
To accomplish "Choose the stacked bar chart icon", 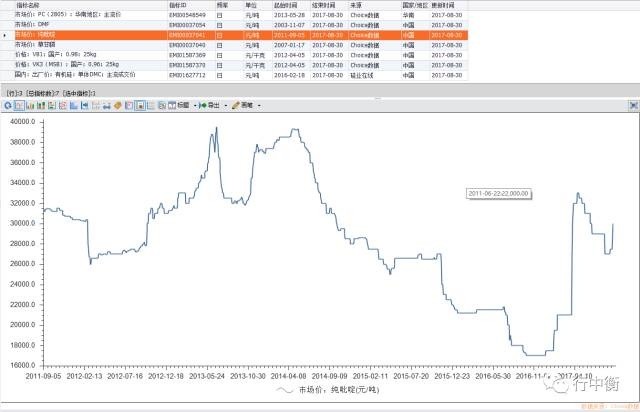I will pyautogui.click(x=41, y=105).
